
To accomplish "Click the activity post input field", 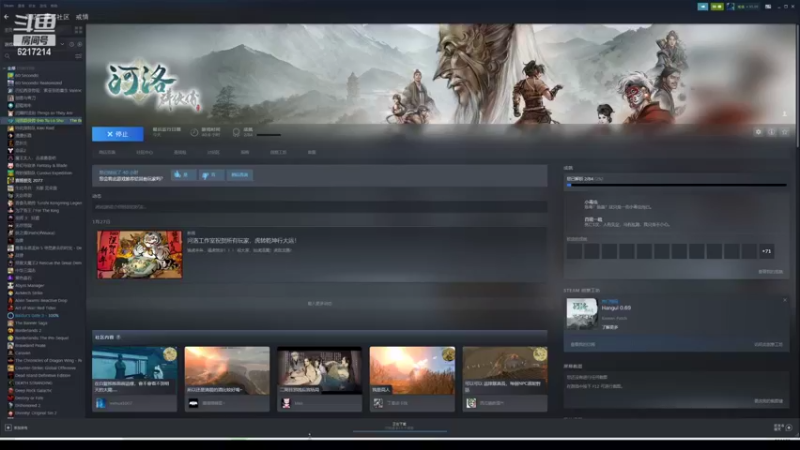I will click(x=319, y=207).
